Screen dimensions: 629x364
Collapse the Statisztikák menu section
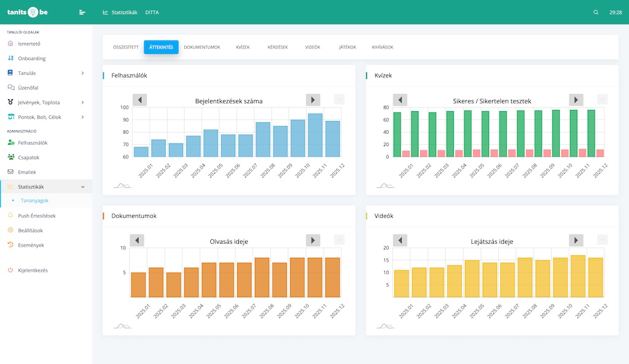82,187
